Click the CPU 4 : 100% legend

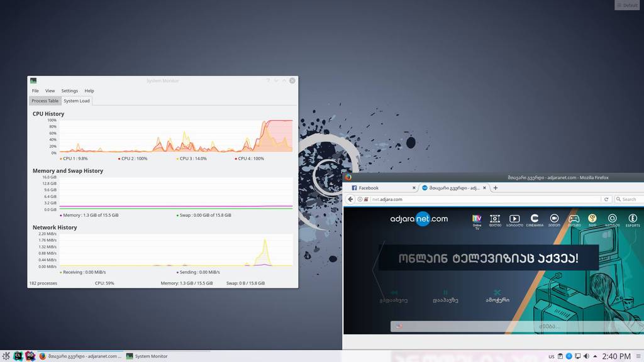click(250, 158)
